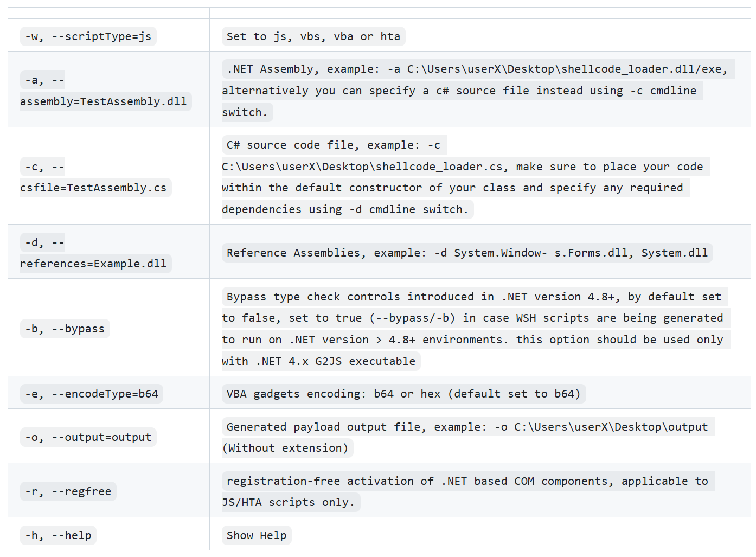The height and width of the screenshot is (557, 756).
Task: Click the '.NET Assembly, example' description line
Action: pos(477,69)
